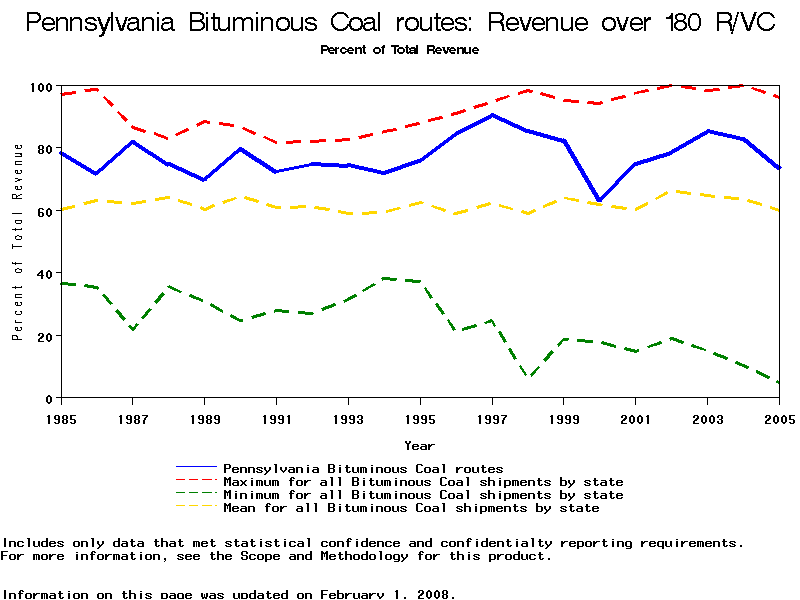Select the red dashed line sample in legend

coord(196,482)
